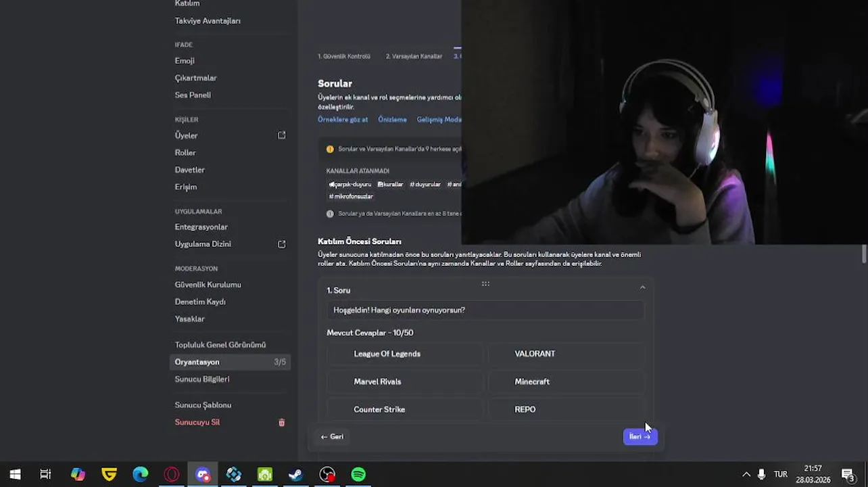Click #duyurular channel tag

(x=425, y=185)
